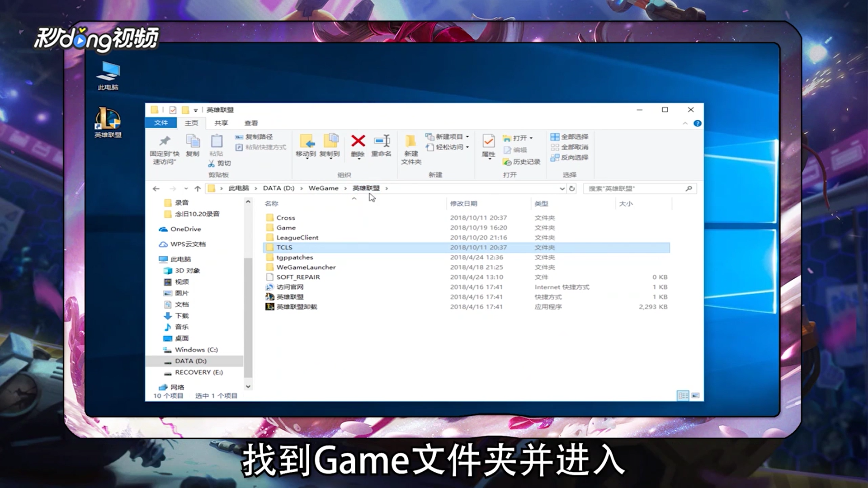Click the search box for 英雄联盟

coord(640,188)
